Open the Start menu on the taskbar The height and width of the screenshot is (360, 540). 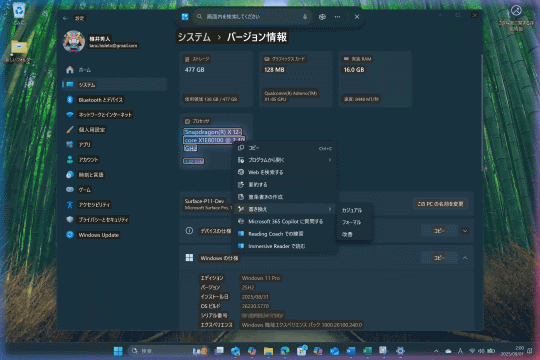pyautogui.click(x=118, y=351)
